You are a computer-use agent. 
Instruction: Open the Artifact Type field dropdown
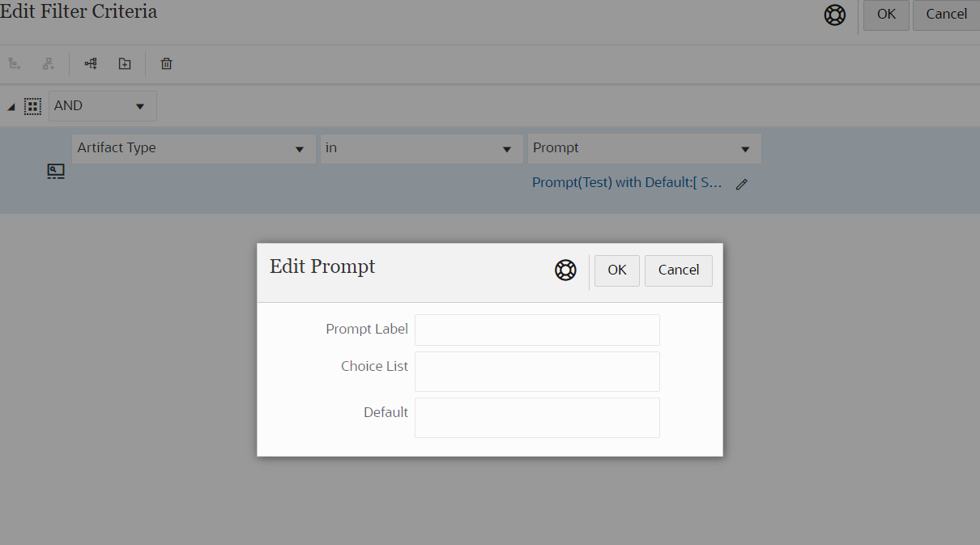click(299, 149)
